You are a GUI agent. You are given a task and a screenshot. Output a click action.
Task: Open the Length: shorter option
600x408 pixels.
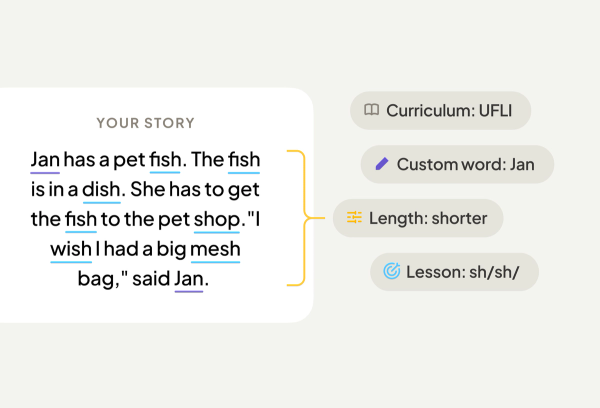[x=418, y=218]
